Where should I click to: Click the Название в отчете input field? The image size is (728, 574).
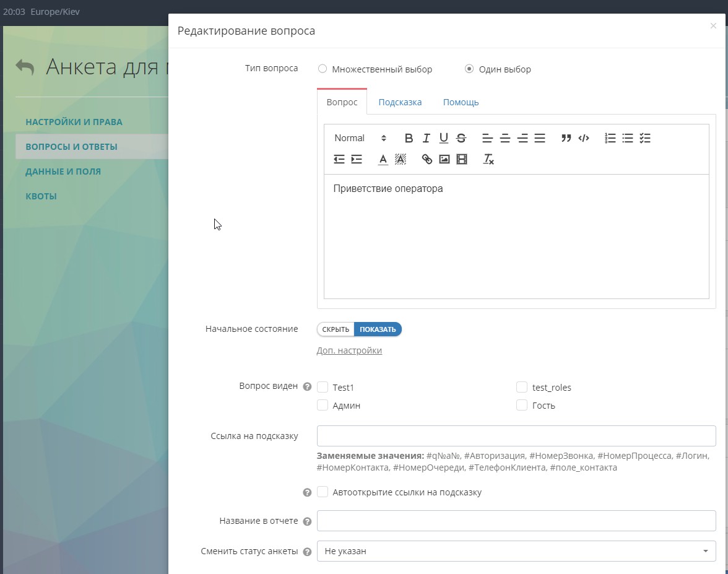pos(516,521)
